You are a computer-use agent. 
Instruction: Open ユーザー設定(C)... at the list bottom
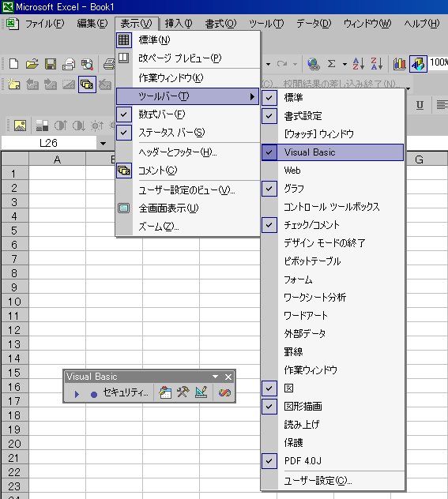click(x=333, y=481)
